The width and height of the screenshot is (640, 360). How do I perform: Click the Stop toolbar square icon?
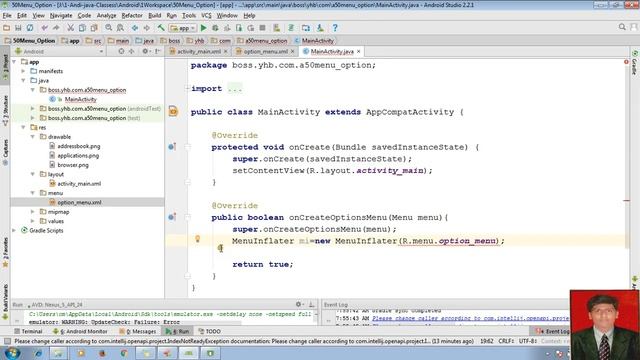coord(262,28)
